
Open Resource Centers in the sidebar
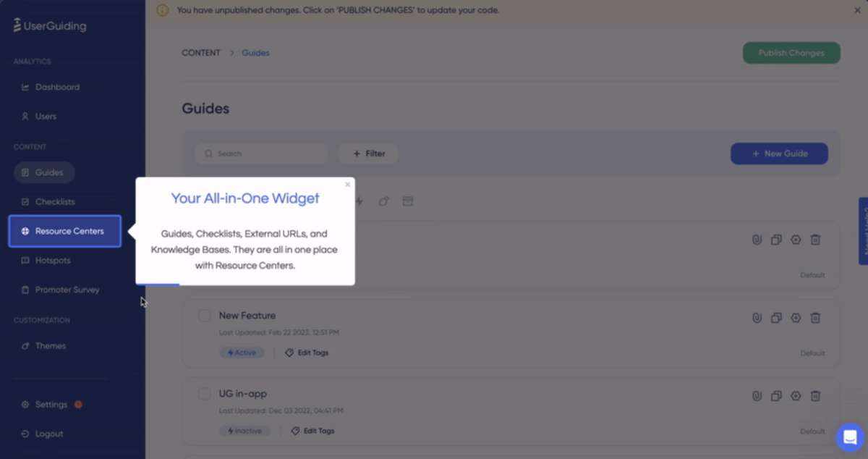tap(65, 231)
